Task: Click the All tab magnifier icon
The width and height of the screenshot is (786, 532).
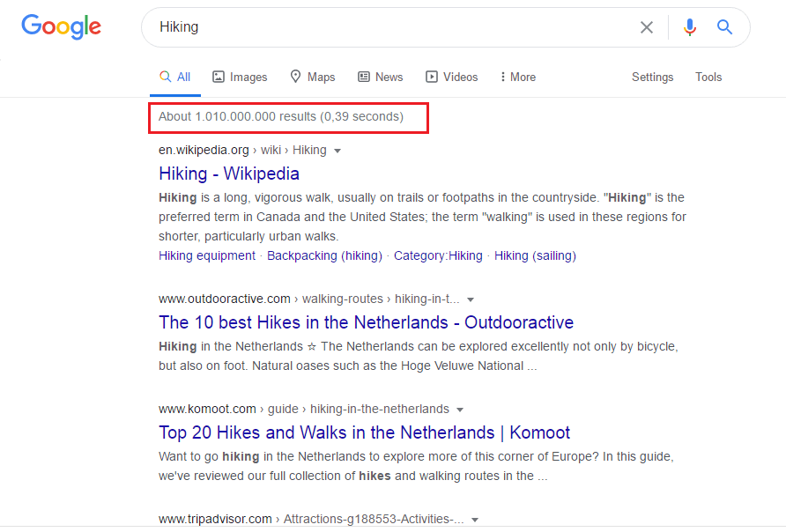Action: click(165, 76)
